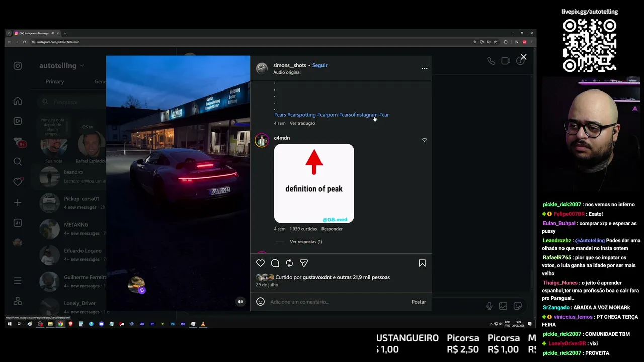
Task: Start a video call with camera icon
Action: coord(506,61)
